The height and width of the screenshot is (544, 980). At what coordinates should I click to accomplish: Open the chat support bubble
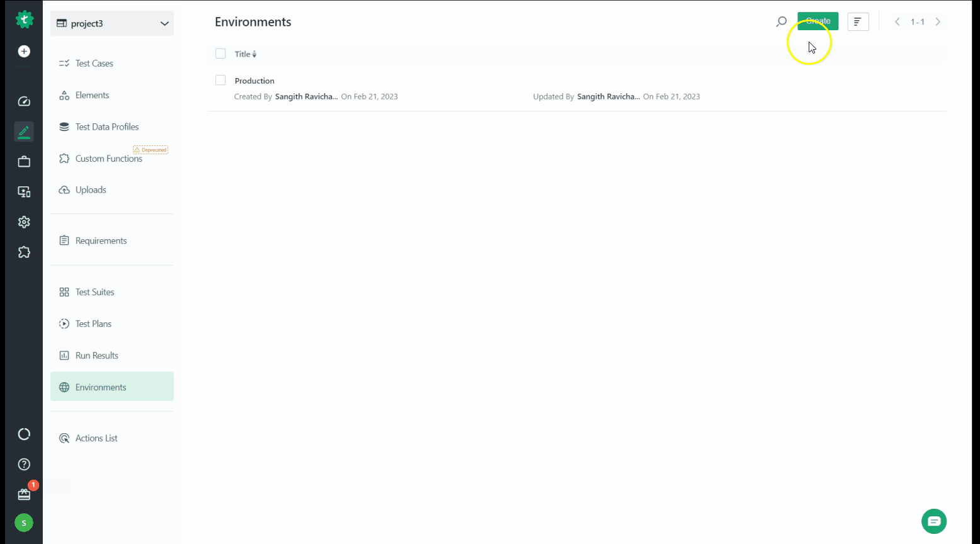934,521
